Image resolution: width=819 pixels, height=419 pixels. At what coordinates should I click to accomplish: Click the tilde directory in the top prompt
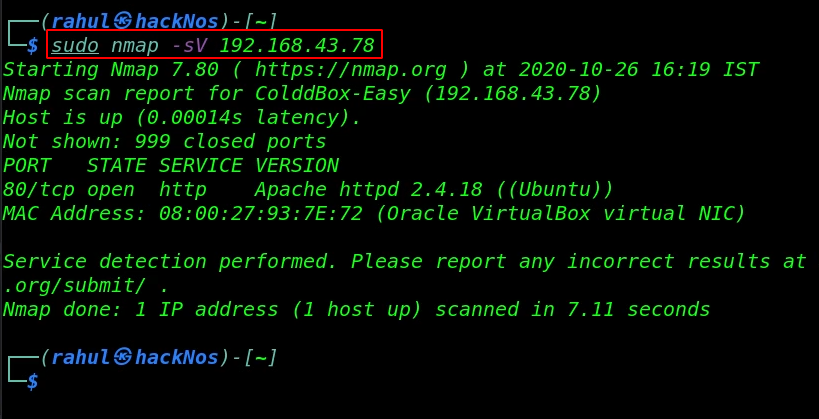coord(260,21)
